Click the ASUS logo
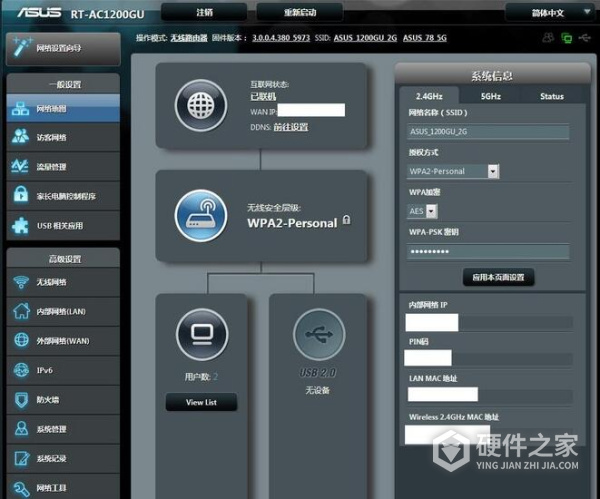The width and height of the screenshot is (600, 499). [39, 13]
